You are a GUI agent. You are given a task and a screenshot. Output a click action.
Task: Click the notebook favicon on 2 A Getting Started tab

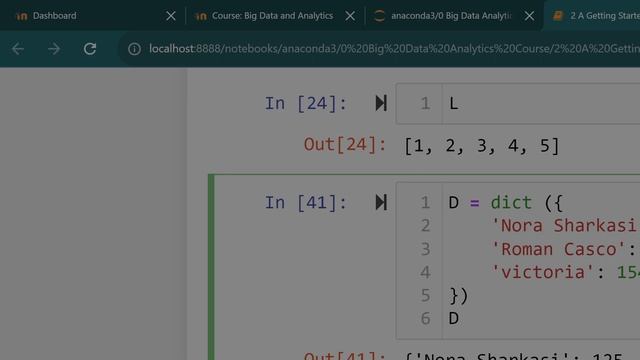pos(558,16)
